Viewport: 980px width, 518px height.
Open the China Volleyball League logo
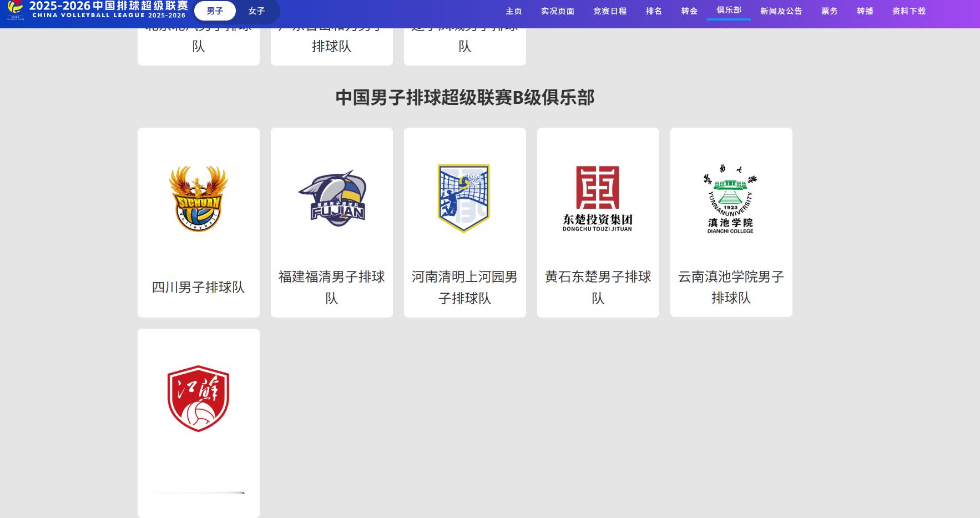tap(98, 10)
